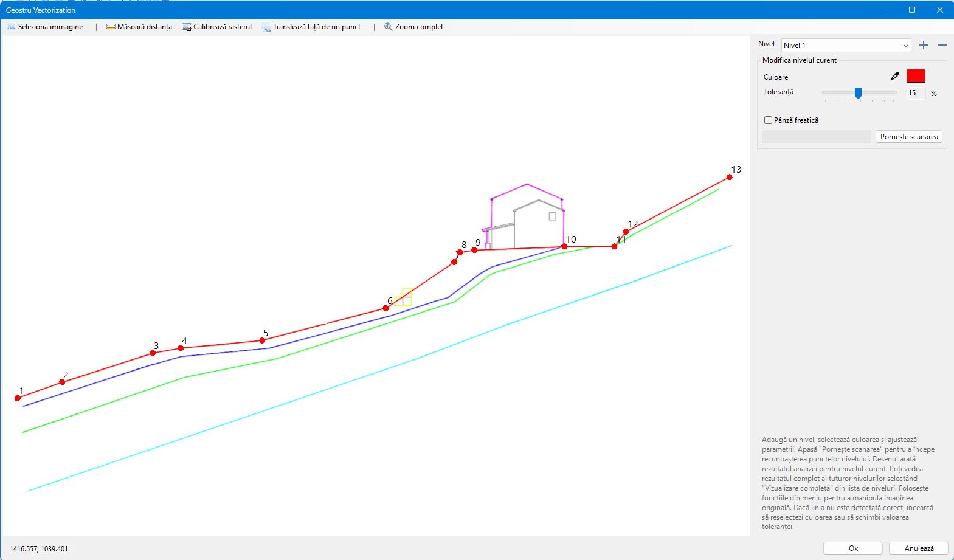Image resolution: width=954 pixels, height=560 pixels.
Task: Minimize the Geostru Vectorization window
Action: tap(885, 10)
